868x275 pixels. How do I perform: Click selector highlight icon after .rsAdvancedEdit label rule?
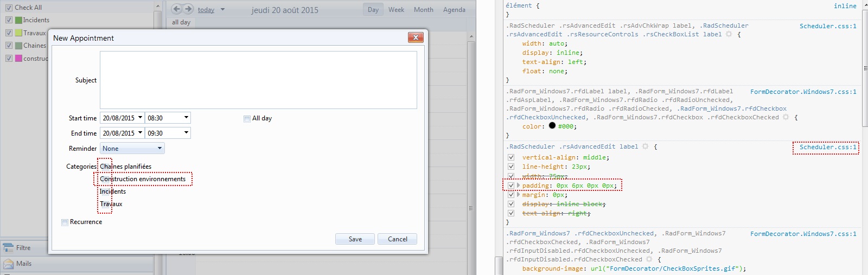click(645, 146)
